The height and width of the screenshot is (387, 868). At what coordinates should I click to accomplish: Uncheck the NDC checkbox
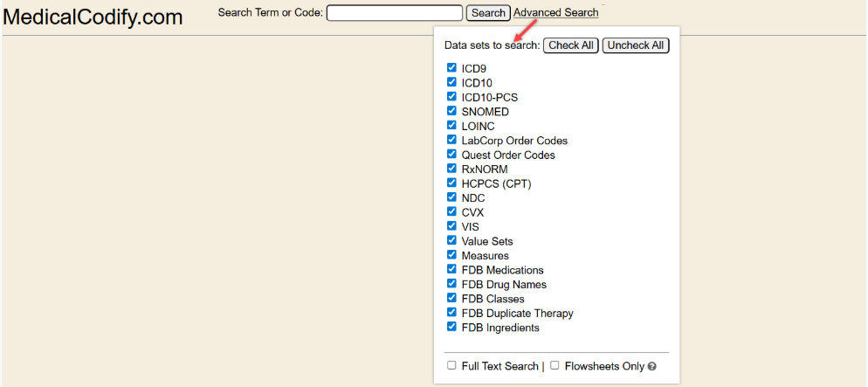coord(451,197)
